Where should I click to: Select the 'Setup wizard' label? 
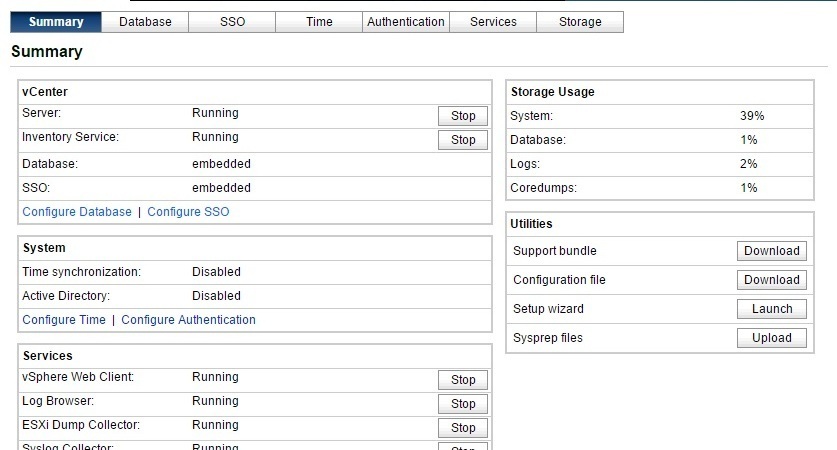tap(549, 309)
